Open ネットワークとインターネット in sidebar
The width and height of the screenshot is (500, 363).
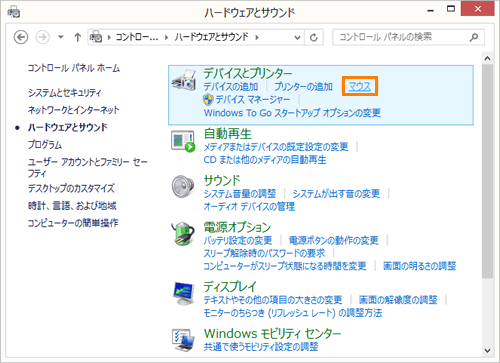(73, 110)
